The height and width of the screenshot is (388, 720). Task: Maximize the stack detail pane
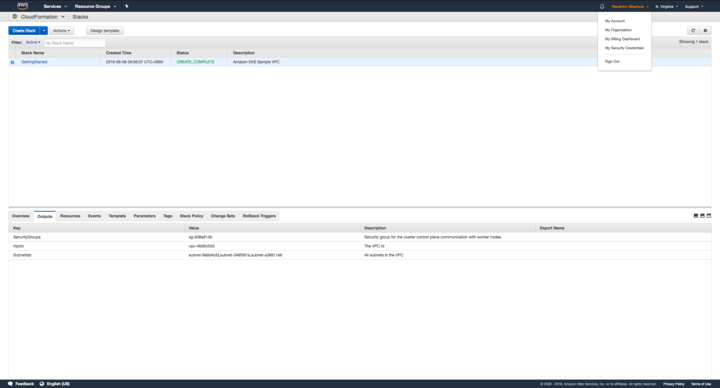(709, 216)
